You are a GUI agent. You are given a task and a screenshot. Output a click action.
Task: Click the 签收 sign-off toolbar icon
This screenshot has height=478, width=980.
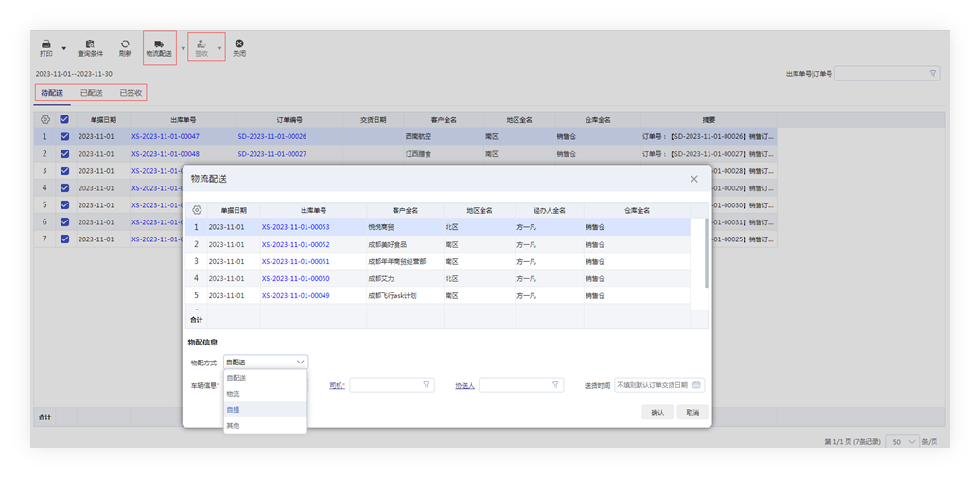pyautogui.click(x=201, y=44)
